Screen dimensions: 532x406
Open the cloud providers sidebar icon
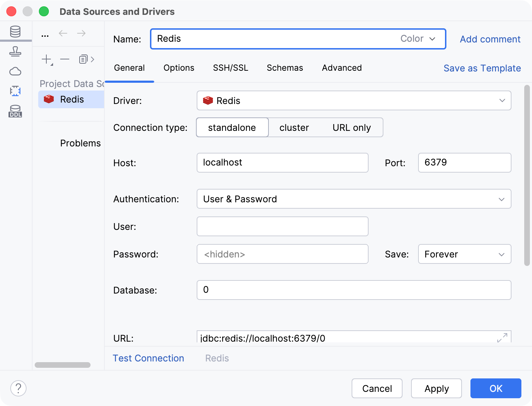click(15, 71)
